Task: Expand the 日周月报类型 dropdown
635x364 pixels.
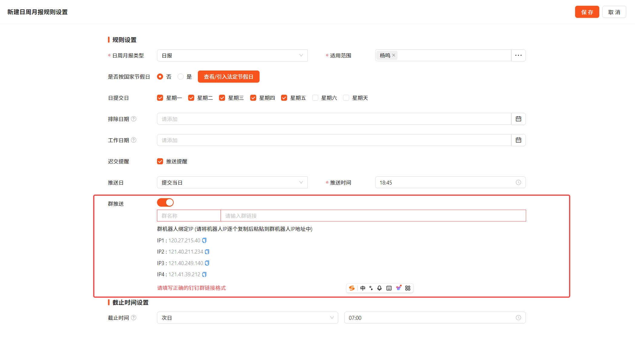Action: point(232,55)
